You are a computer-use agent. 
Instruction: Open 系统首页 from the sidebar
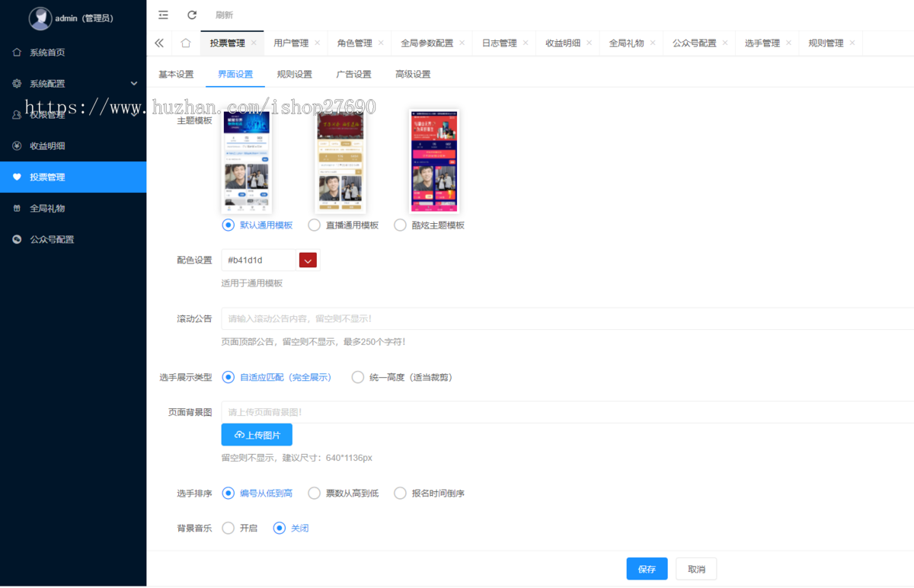(47, 53)
